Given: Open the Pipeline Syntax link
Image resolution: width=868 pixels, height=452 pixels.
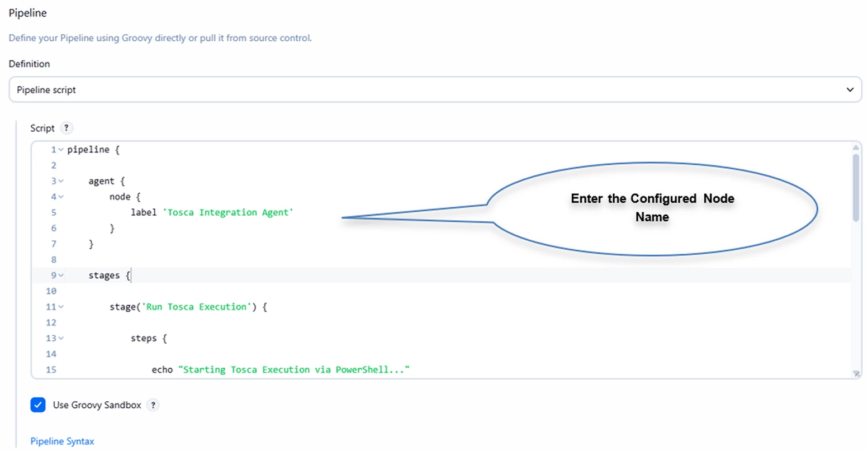Looking at the screenshot, I should (62, 441).
